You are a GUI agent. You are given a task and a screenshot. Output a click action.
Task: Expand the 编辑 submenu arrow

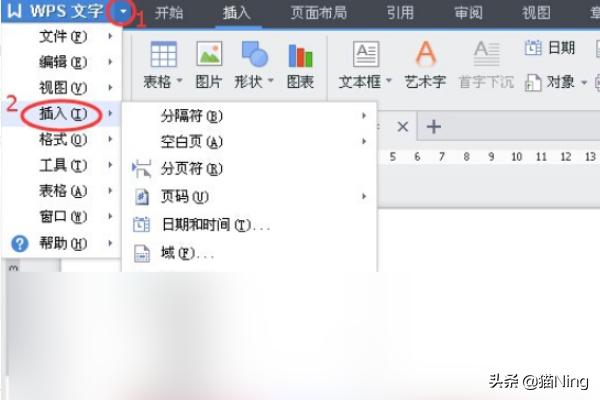[110, 62]
